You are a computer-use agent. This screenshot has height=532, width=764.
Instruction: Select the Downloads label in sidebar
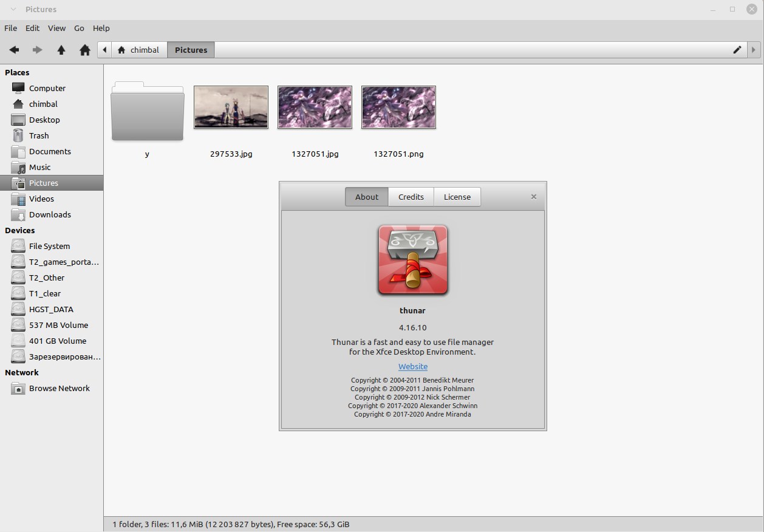coord(50,214)
